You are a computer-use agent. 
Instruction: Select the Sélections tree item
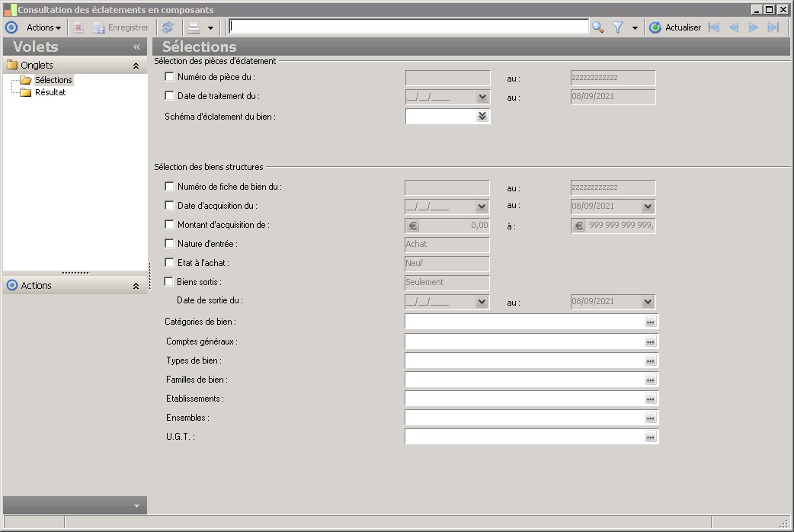point(53,80)
